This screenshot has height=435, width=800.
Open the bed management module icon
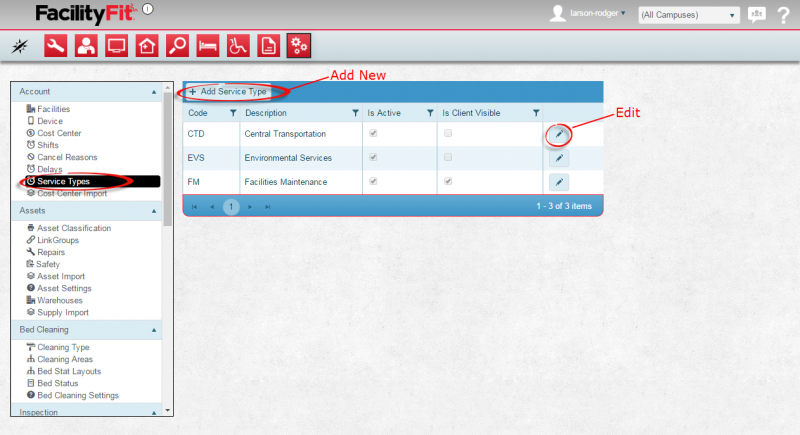pos(208,46)
